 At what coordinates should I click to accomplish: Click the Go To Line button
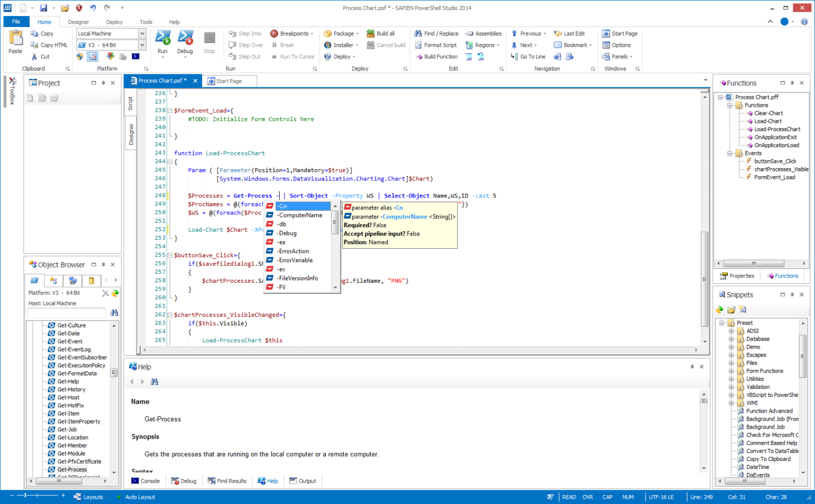point(532,56)
